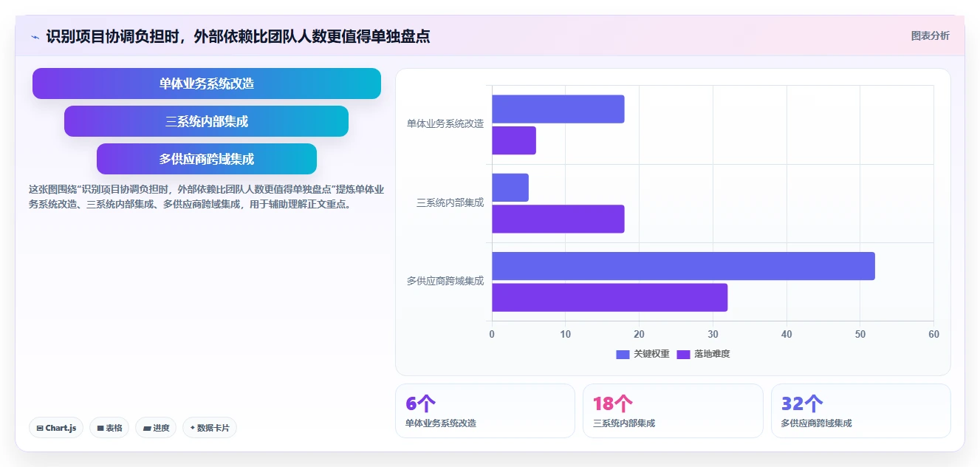Select the 多供应商跨域集成 funnel bar
This screenshot has width=980, height=467.
coord(207,159)
